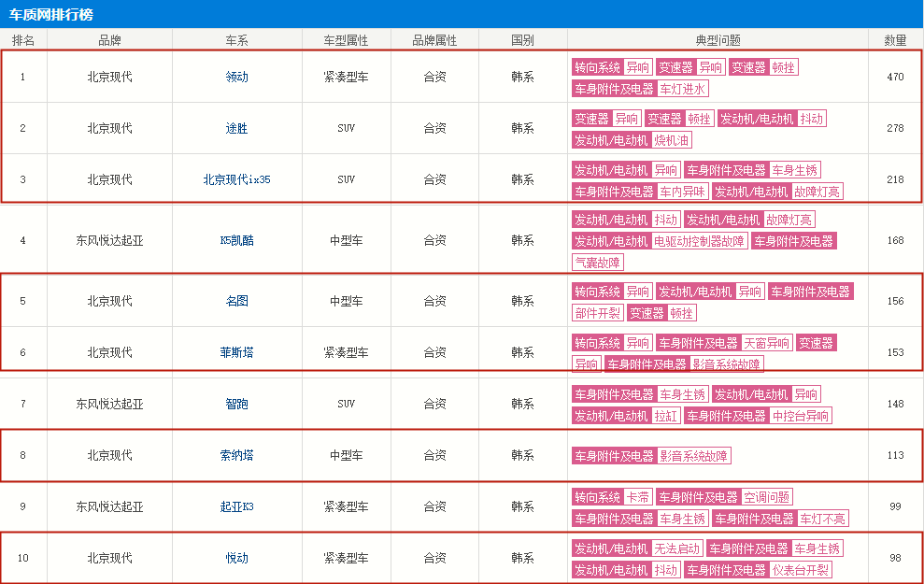Click the 典型问题 column header
924x584 pixels.
(x=718, y=40)
